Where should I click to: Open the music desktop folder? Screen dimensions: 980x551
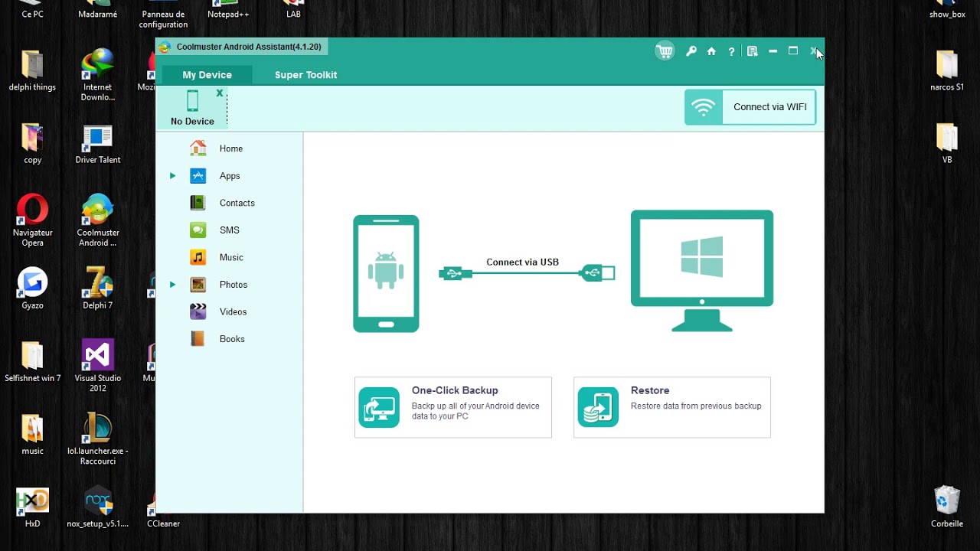(x=32, y=435)
